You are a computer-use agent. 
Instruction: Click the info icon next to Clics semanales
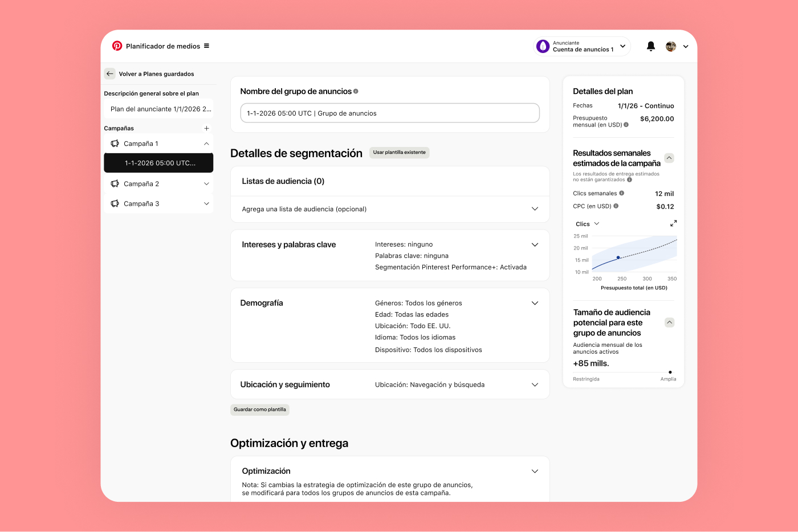(623, 193)
